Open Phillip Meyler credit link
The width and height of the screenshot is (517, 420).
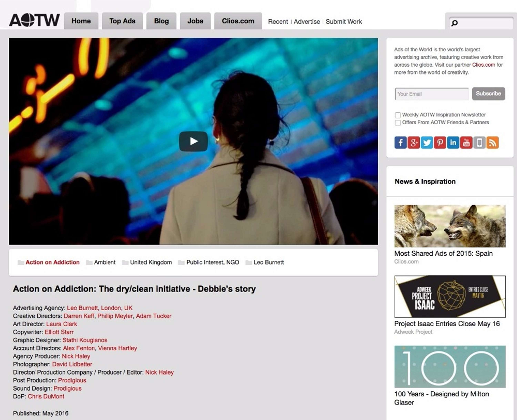point(115,316)
